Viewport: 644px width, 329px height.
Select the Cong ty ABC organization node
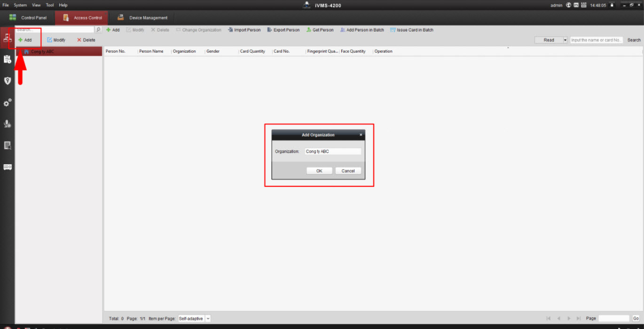(42, 51)
